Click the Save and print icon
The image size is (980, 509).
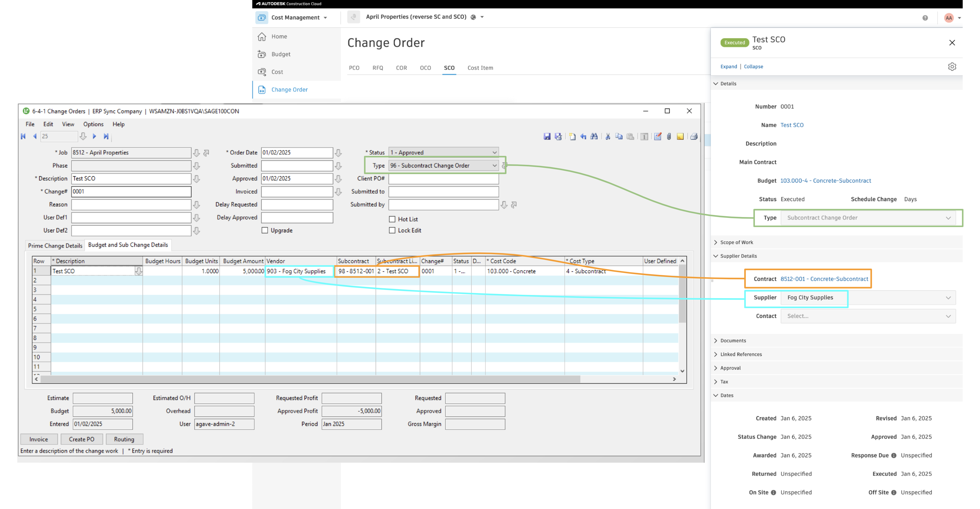[558, 136]
